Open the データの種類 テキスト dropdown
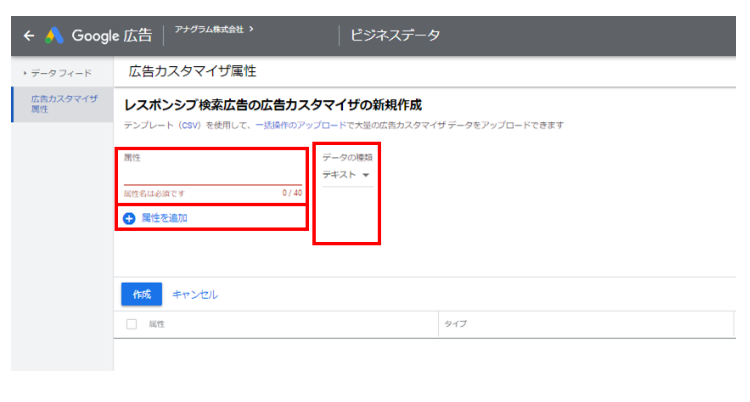 tap(346, 176)
